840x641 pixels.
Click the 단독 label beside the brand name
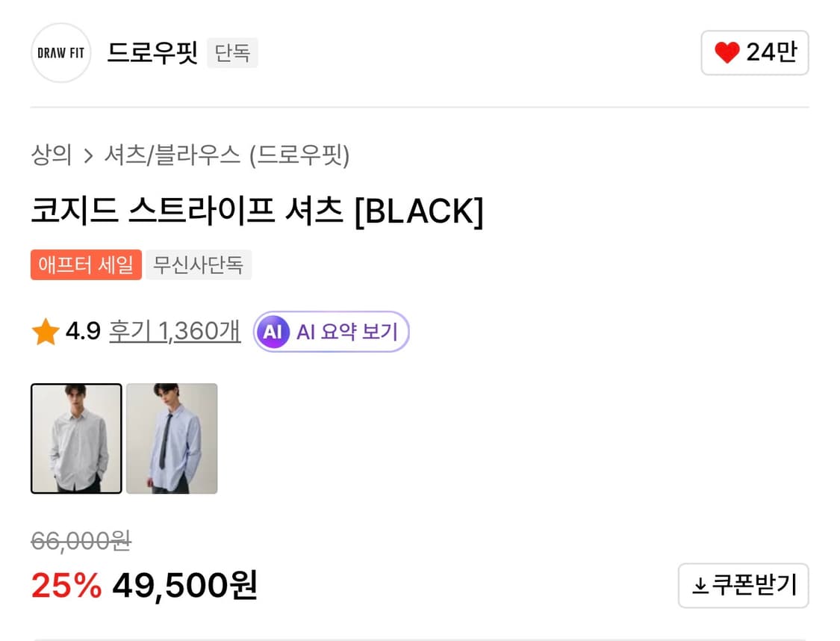point(232,52)
